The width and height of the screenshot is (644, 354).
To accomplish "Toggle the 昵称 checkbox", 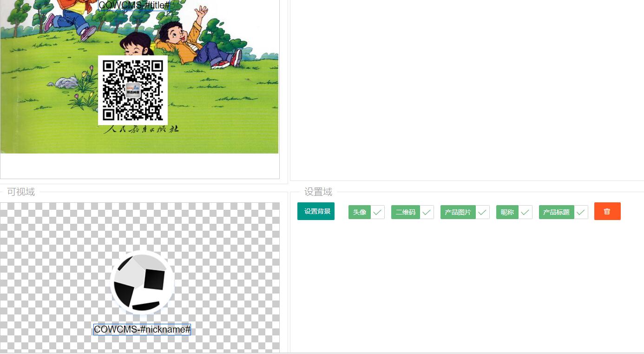I will [514, 212].
